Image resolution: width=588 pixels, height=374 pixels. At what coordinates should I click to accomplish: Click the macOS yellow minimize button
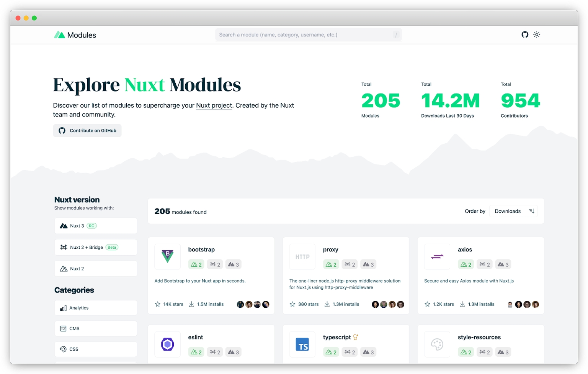point(26,18)
